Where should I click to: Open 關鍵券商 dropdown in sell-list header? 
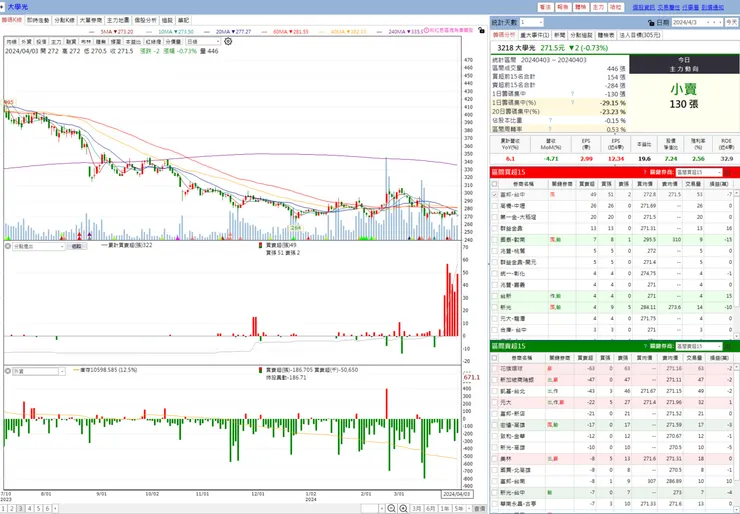coord(698,346)
